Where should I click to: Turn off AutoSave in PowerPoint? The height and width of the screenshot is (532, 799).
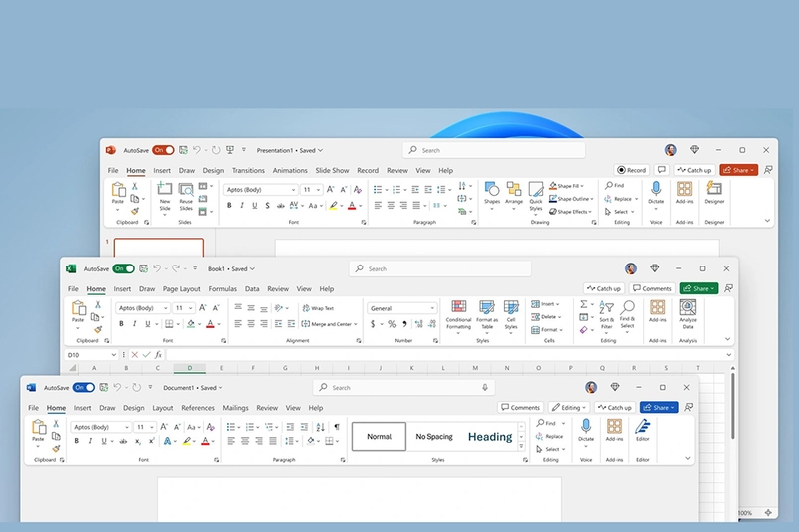[x=163, y=150]
